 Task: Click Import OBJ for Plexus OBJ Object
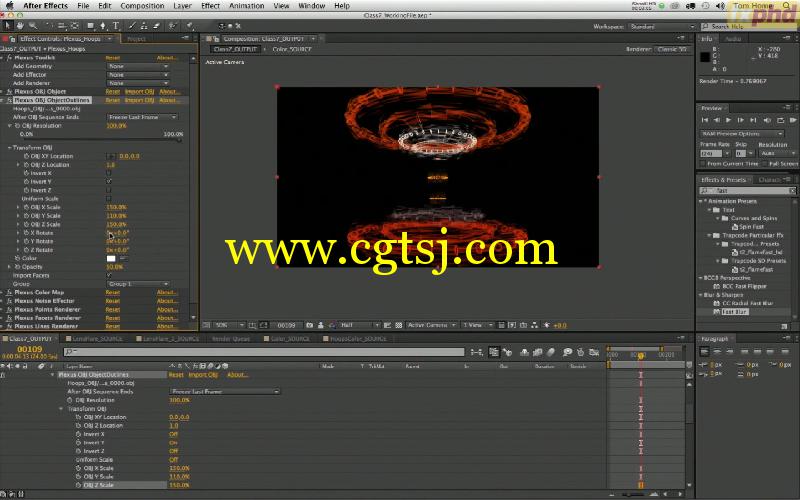click(x=139, y=92)
